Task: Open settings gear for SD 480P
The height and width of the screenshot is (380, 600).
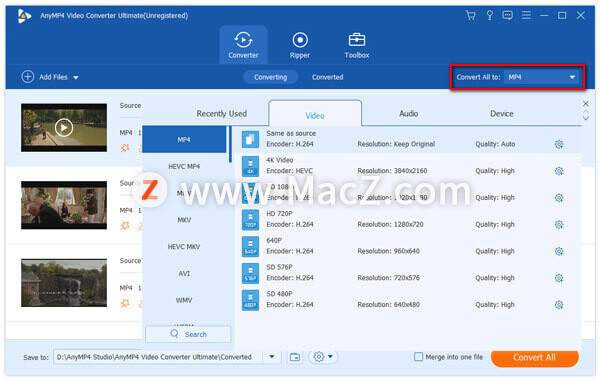Action: (559, 305)
